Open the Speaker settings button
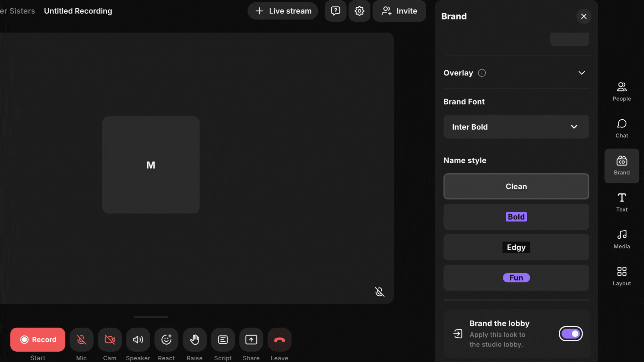644x362 pixels. pyautogui.click(x=138, y=340)
